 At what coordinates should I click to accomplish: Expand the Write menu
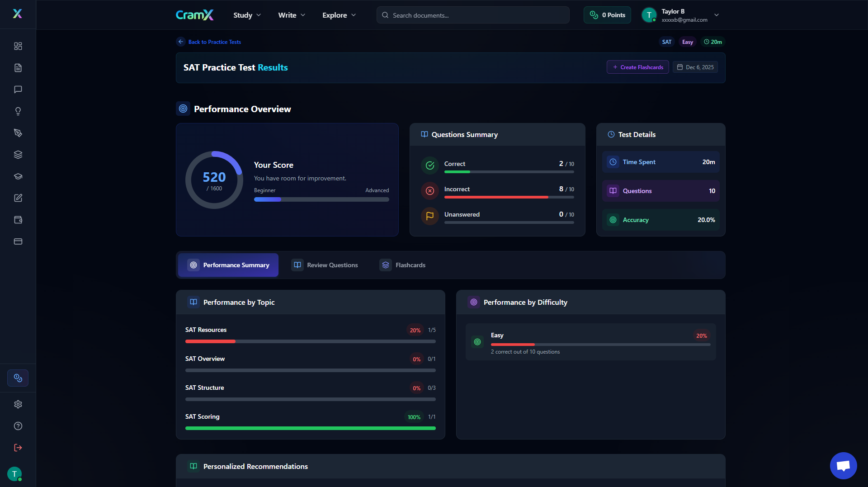click(x=292, y=15)
